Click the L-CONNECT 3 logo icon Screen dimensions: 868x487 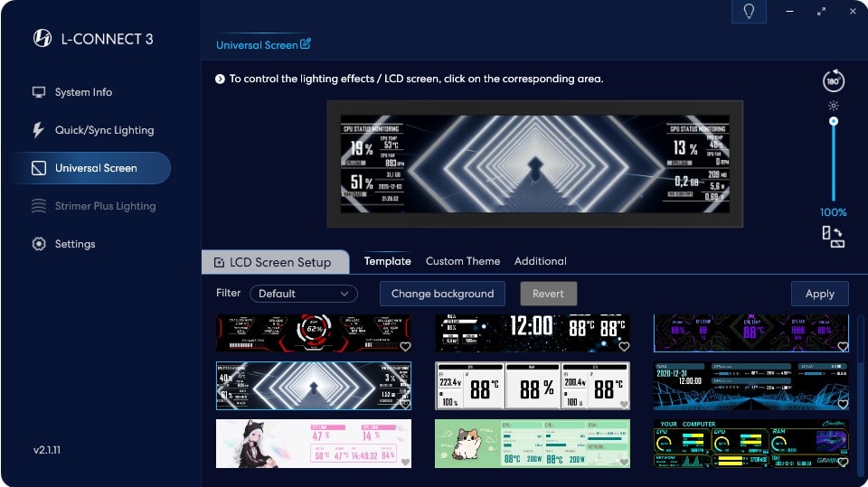(42, 38)
